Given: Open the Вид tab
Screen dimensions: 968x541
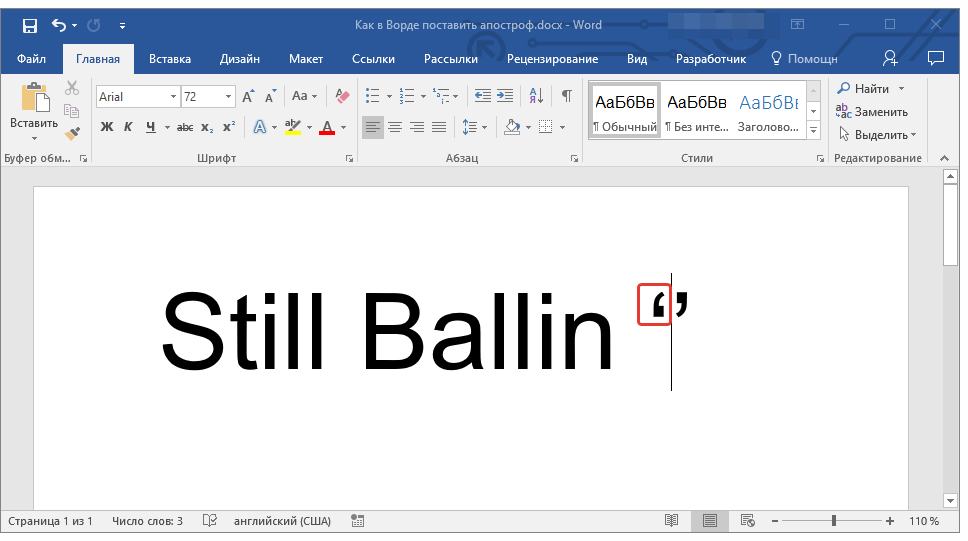Looking at the screenshot, I should pos(636,59).
